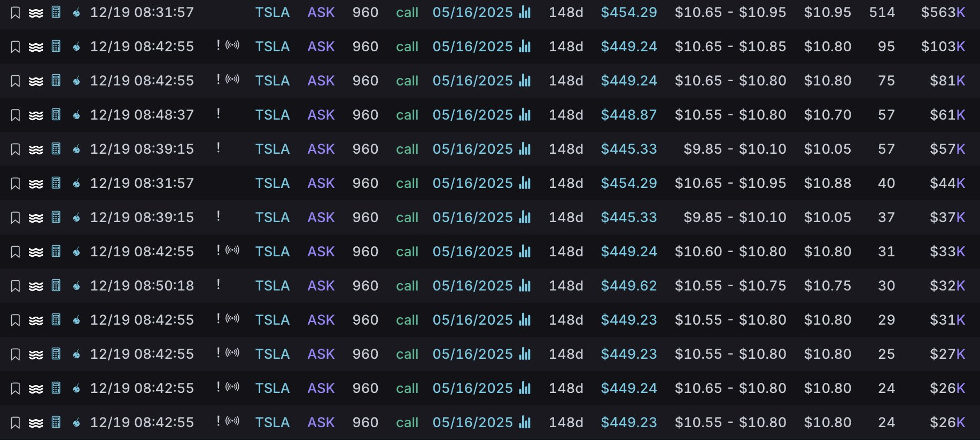The image size is (980, 440).
Task: Click the 148d value in the $27K row
Action: [566, 354]
